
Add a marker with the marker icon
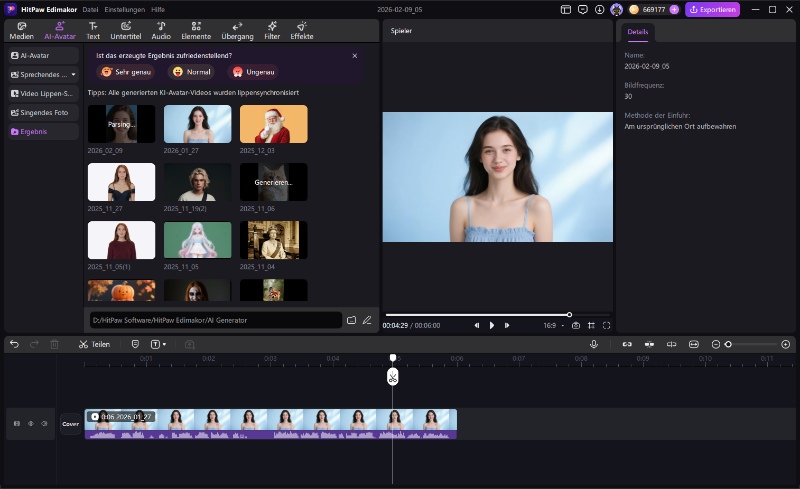point(135,344)
